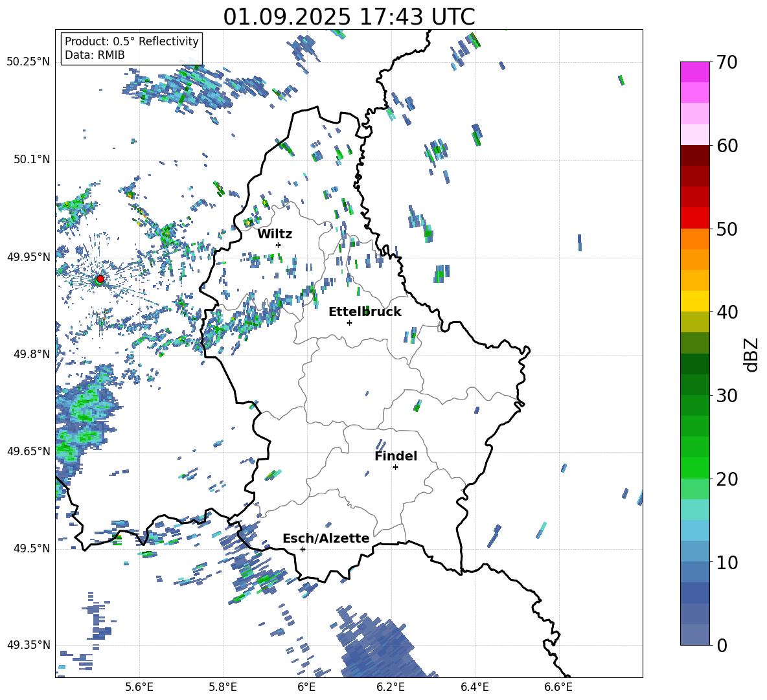Click the 70 value on colorbar
The image size is (767, 700).
pos(726,62)
